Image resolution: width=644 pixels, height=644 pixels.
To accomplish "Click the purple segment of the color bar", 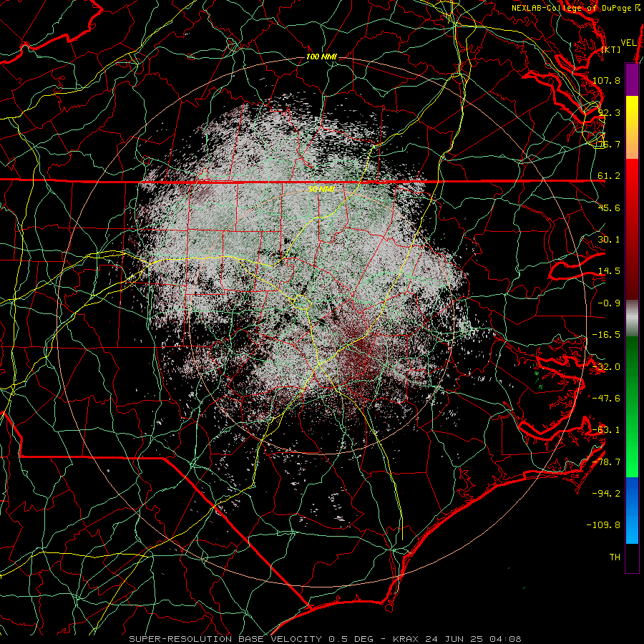I will pyautogui.click(x=632, y=79).
